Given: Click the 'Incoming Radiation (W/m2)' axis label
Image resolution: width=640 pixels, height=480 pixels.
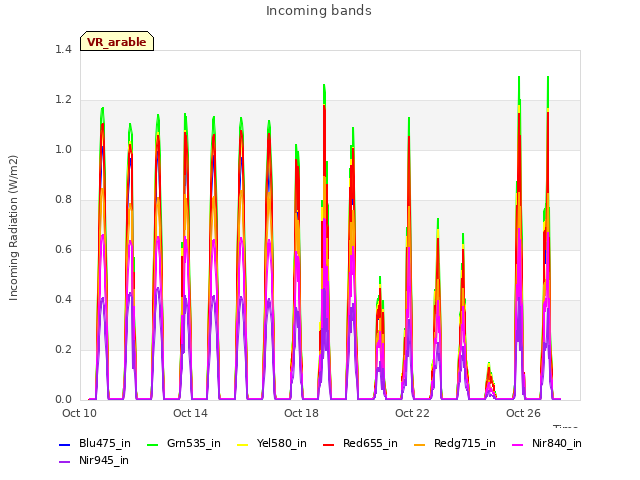Looking at the screenshot, I should point(13,228).
